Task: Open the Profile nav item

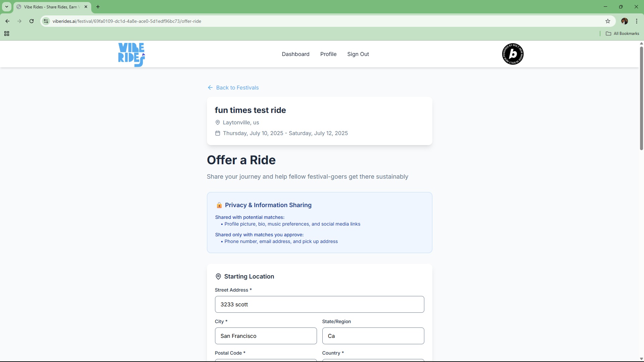Action: [x=328, y=54]
